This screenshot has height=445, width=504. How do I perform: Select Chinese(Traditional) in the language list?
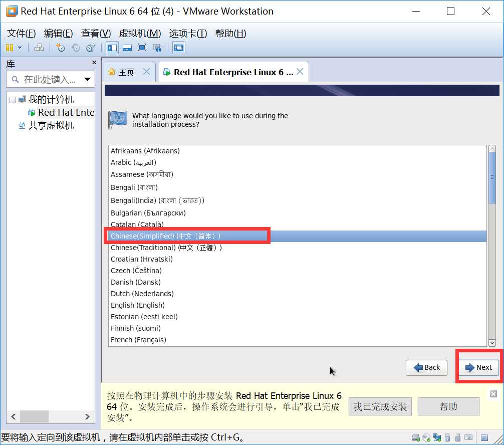(297, 248)
